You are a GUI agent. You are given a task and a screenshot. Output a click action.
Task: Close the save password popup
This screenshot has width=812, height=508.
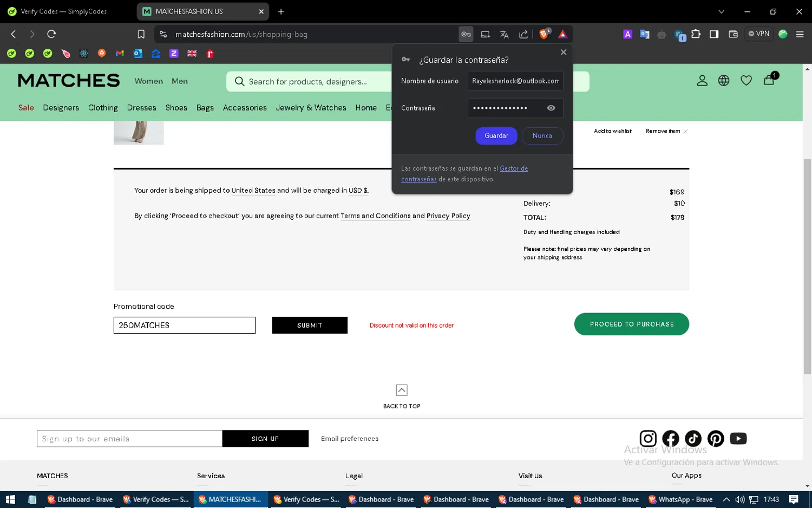pos(564,53)
